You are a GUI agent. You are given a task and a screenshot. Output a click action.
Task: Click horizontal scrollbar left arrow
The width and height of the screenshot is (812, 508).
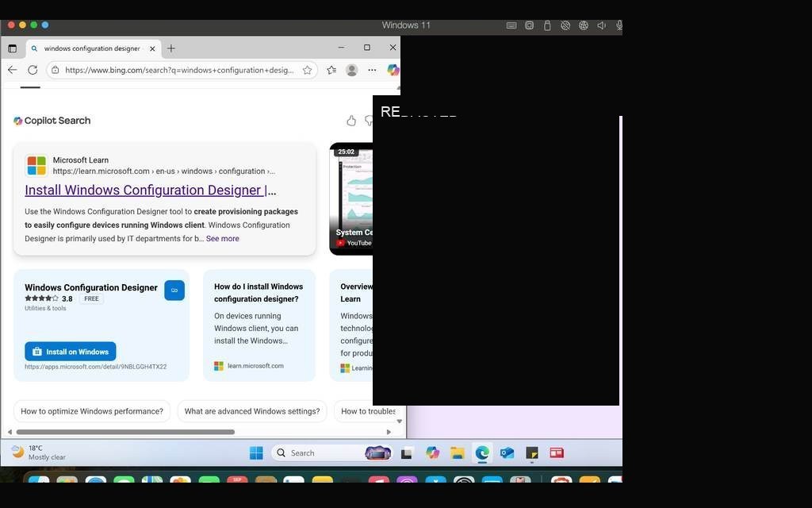pyautogui.click(x=10, y=432)
